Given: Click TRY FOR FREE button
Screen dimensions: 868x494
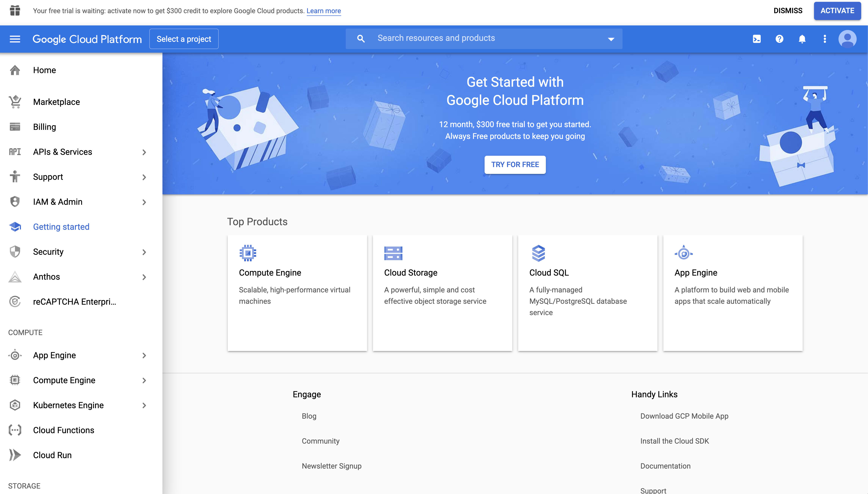Looking at the screenshot, I should click(515, 165).
